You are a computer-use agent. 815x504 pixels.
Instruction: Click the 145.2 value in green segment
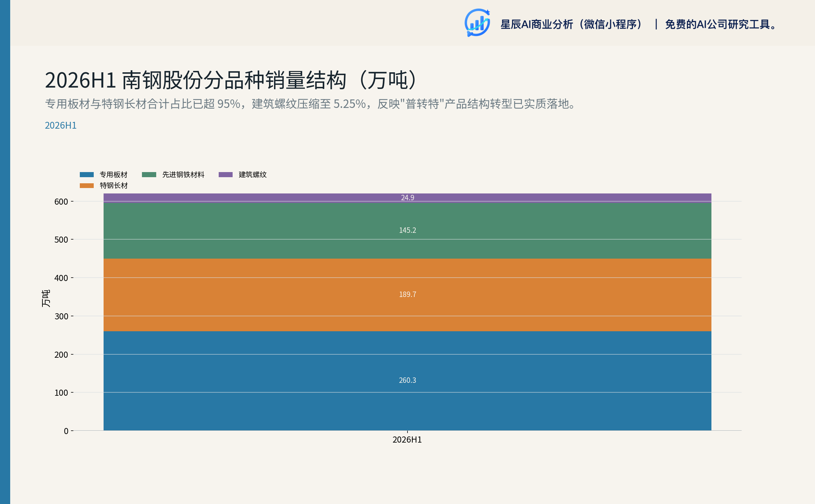coord(407,230)
